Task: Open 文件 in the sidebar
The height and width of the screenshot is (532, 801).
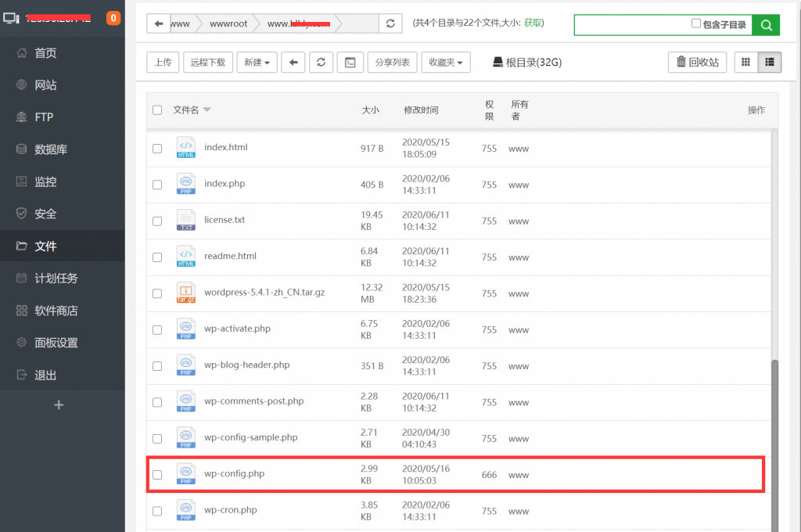Action: [63, 246]
